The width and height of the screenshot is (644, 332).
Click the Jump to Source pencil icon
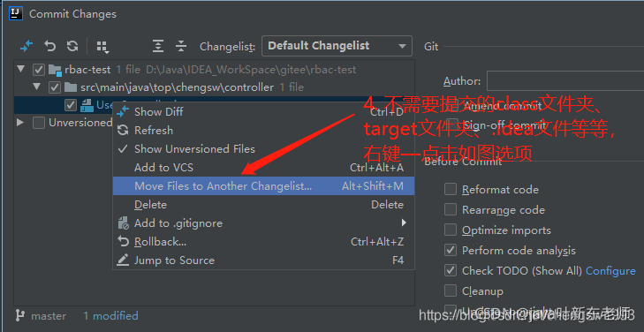click(x=123, y=260)
